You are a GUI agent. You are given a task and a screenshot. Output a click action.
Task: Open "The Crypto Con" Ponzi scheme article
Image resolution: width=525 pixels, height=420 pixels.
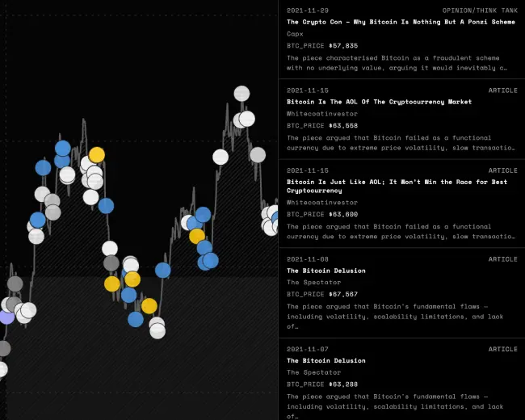(x=401, y=22)
